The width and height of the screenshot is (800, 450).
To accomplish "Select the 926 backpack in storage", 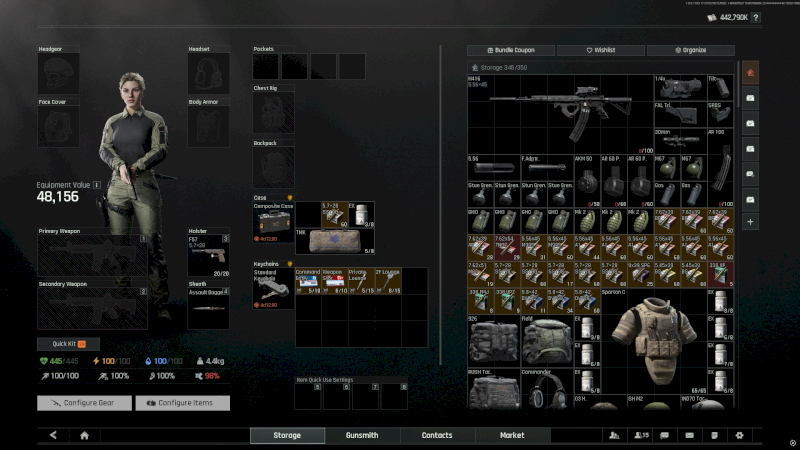I will (x=493, y=341).
